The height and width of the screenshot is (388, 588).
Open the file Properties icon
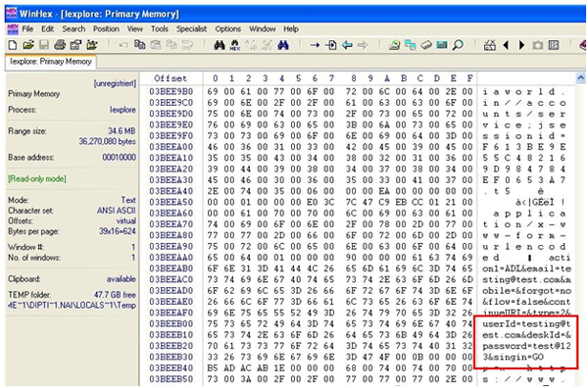75,45
